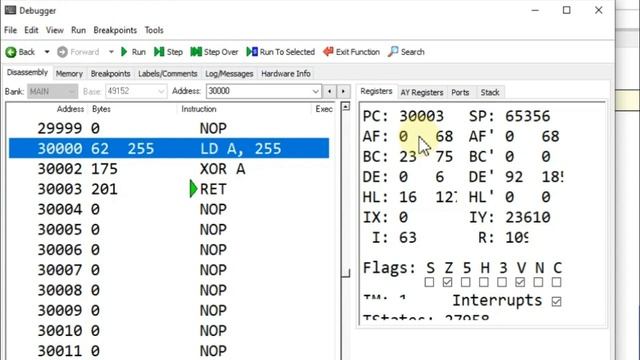Click the grey Forward arrow icon
The height and width of the screenshot is (360, 640).
pos(62,52)
